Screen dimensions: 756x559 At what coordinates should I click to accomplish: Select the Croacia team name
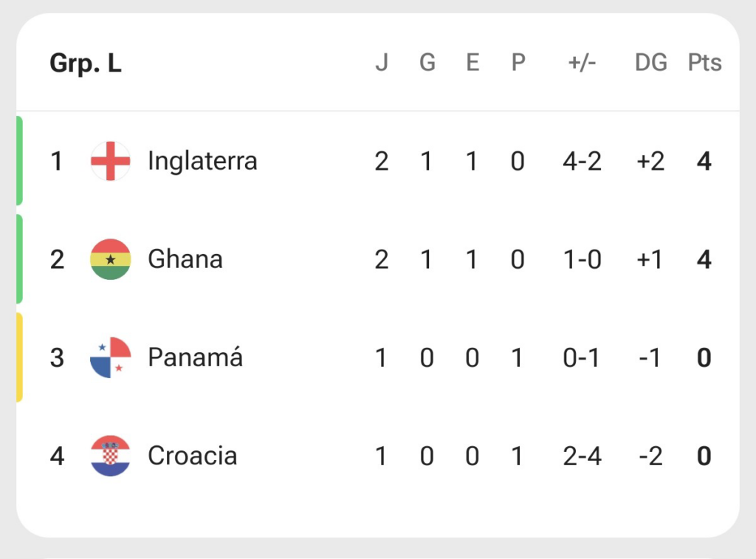193,456
